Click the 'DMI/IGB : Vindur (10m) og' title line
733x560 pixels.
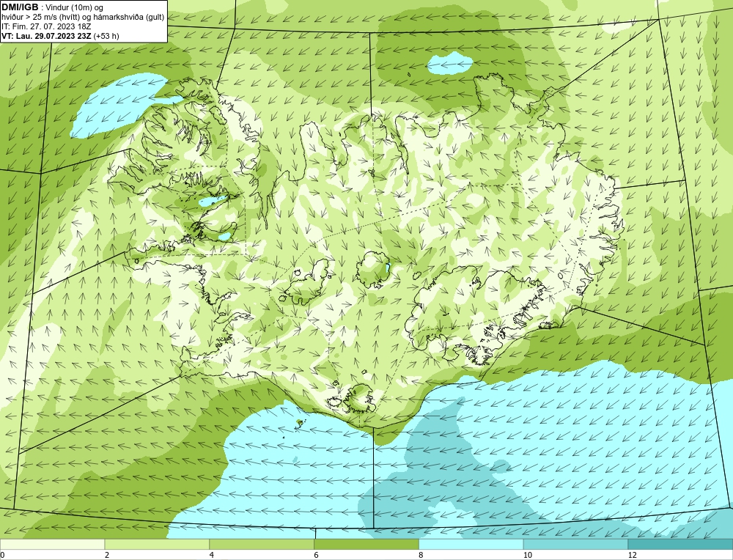(x=52, y=7)
